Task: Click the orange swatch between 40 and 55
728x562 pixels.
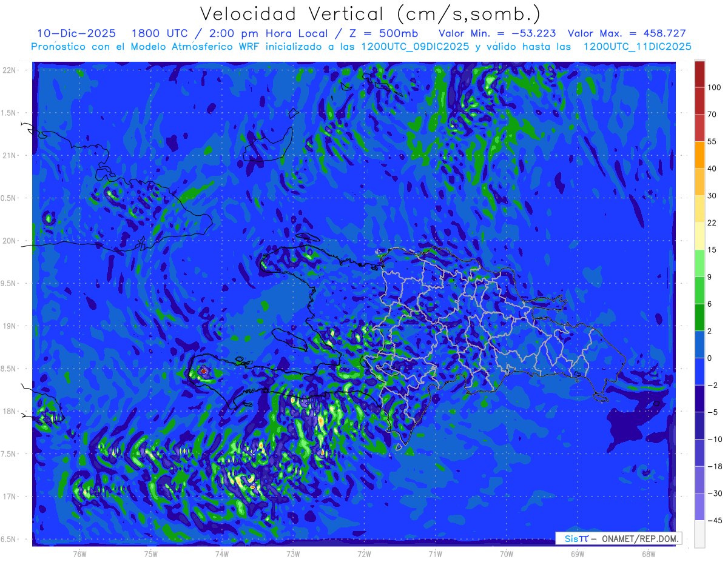Action: (x=699, y=155)
